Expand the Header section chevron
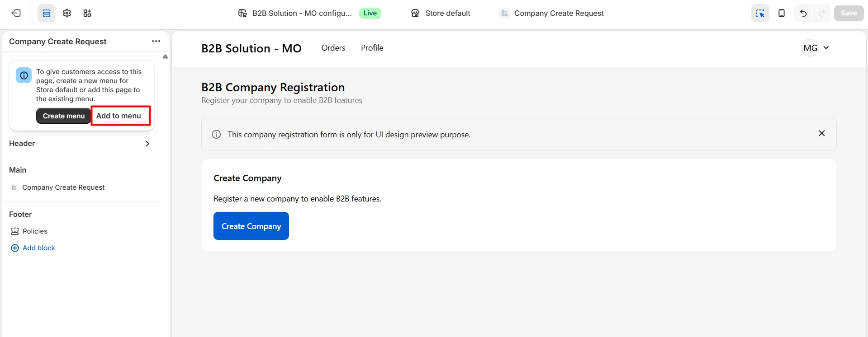 coord(147,144)
